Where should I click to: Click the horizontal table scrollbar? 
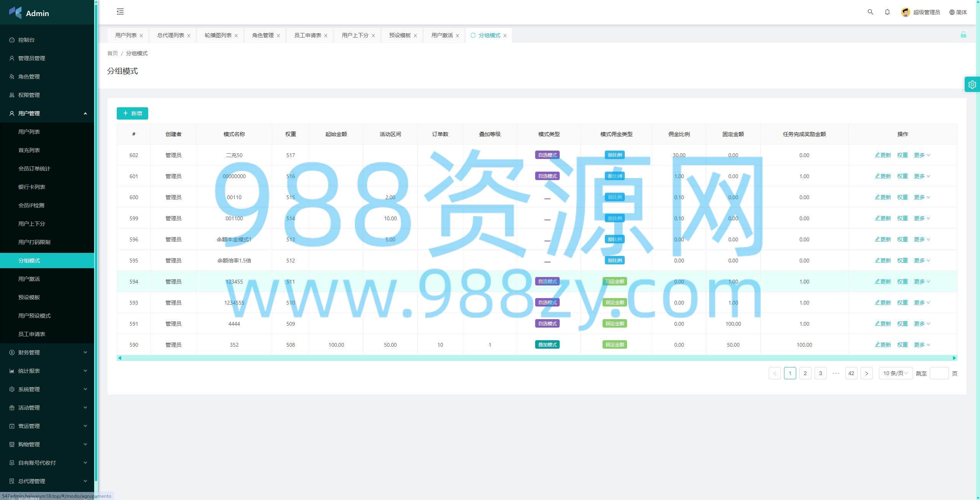coord(536,358)
